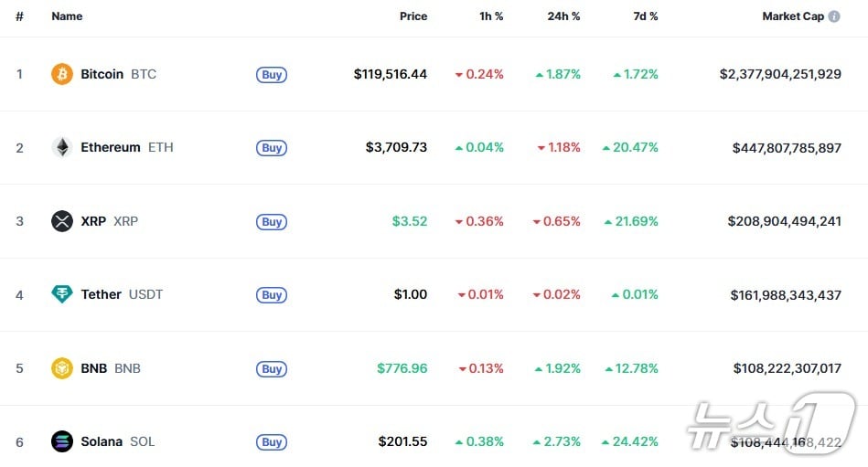This screenshot has height=467, width=868.
Task: Sort by the 24h % column header
Action: [x=563, y=16]
